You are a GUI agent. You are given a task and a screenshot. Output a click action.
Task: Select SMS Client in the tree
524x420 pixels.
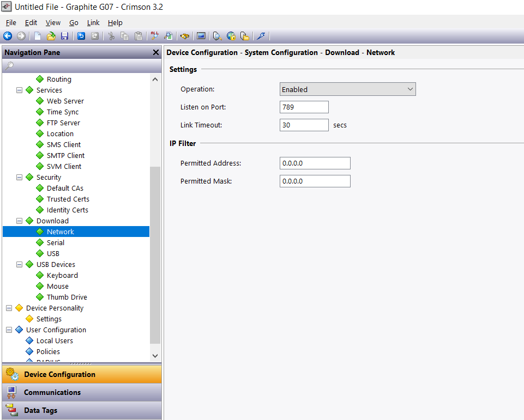click(x=63, y=144)
